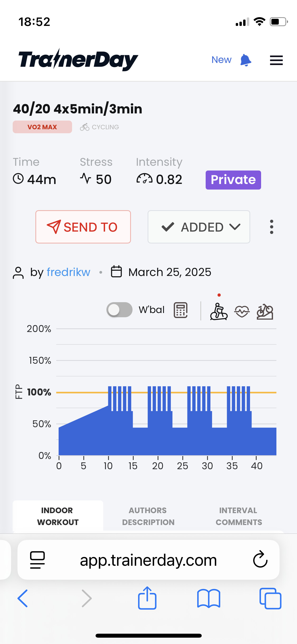The height and width of the screenshot is (644, 297).
Task: Open fredrikw author profile link
Action: click(x=68, y=272)
